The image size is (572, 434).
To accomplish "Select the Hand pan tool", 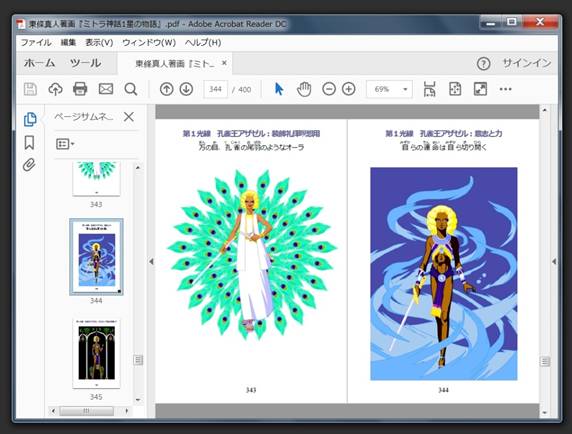I will pyautogui.click(x=304, y=89).
